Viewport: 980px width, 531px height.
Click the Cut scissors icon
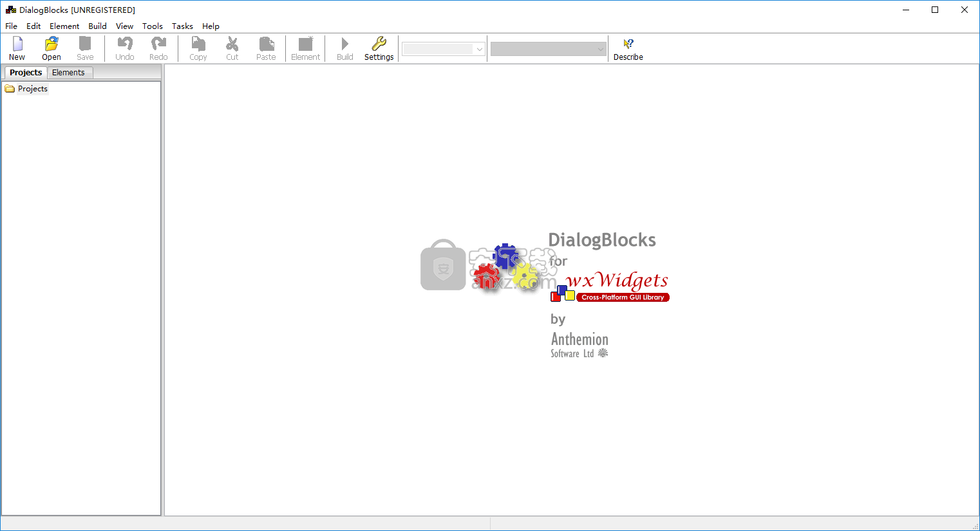[232, 44]
